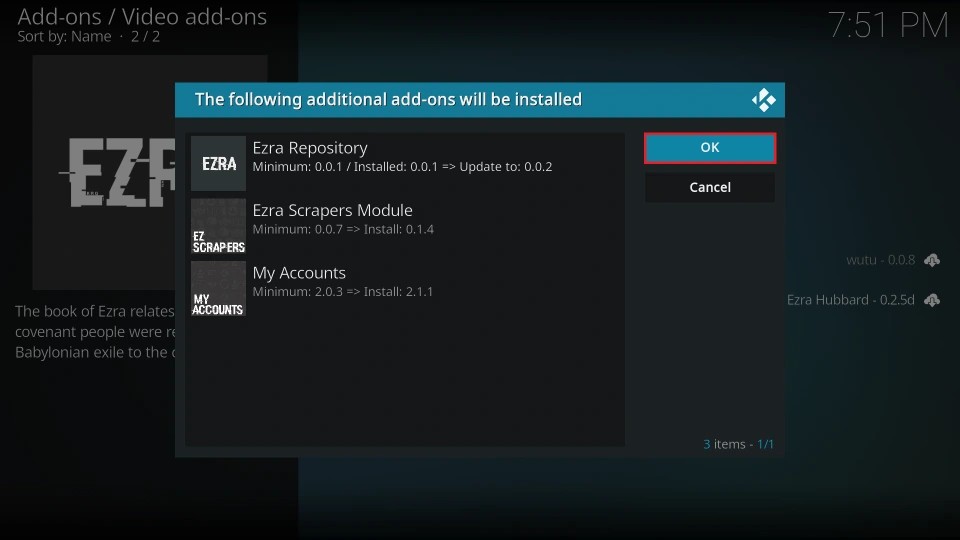Click the dialog title about additional add-ons

tap(388, 100)
